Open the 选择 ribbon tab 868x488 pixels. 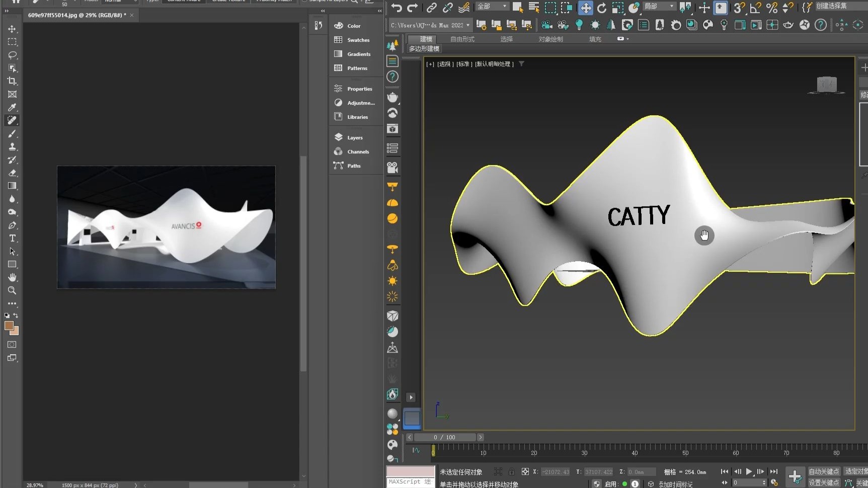pyautogui.click(x=506, y=39)
